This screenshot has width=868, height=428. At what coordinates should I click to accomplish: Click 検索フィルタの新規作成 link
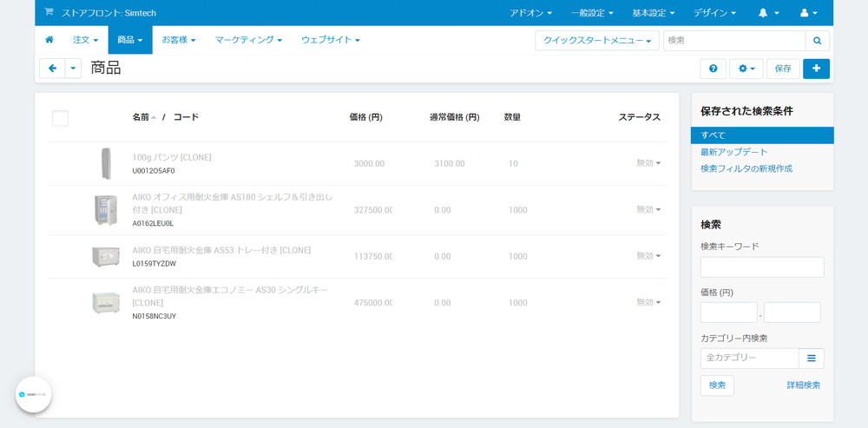[x=746, y=168]
